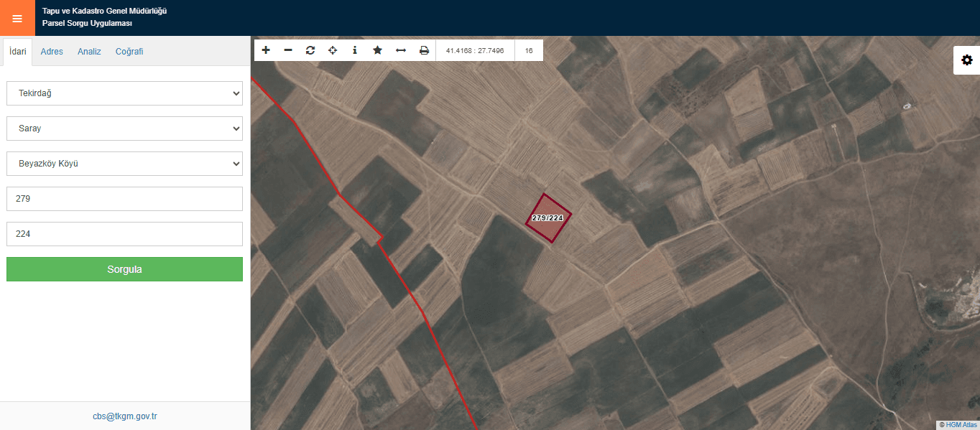Click the Parsel Sorgu Uygulaması subtitle

(87, 24)
